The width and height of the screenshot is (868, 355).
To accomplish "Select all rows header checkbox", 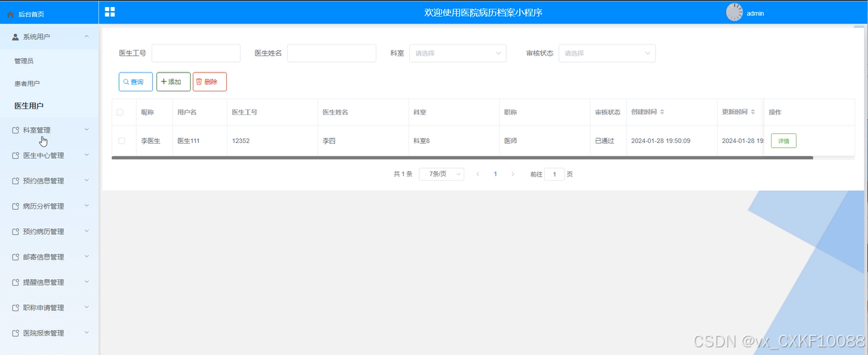I will [120, 112].
